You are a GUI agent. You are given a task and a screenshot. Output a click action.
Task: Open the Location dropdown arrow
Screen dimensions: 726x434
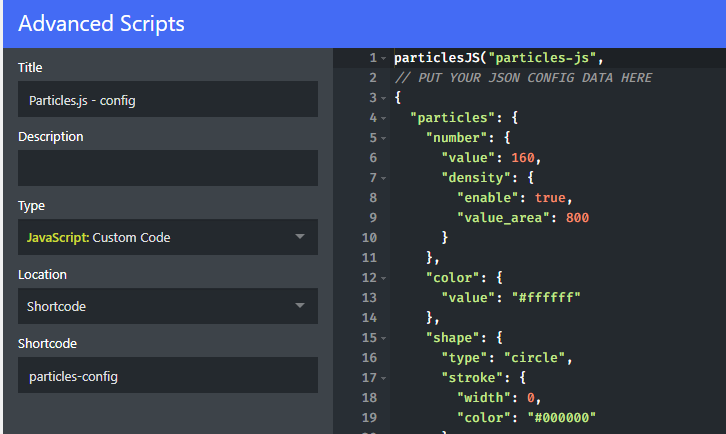coord(300,306)
